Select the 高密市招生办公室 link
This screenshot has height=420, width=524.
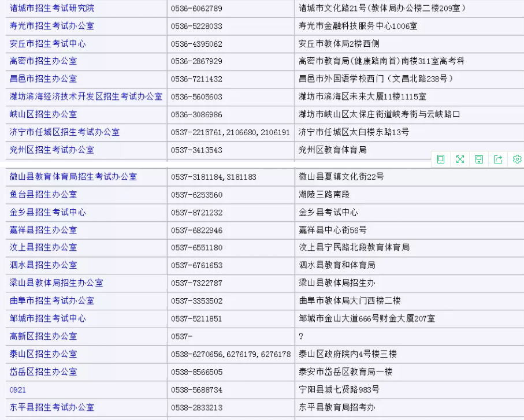coord(43,61)
